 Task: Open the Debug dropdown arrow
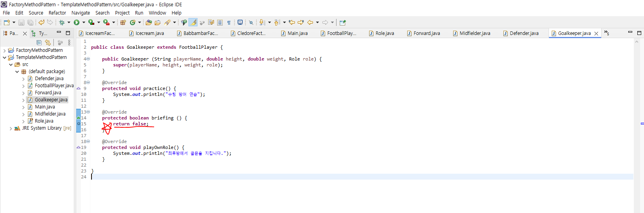(x=69, y=22)
